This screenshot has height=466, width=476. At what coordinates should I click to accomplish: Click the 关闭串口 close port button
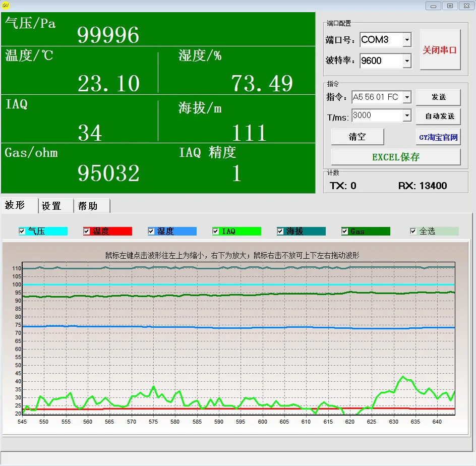(440, 50)
